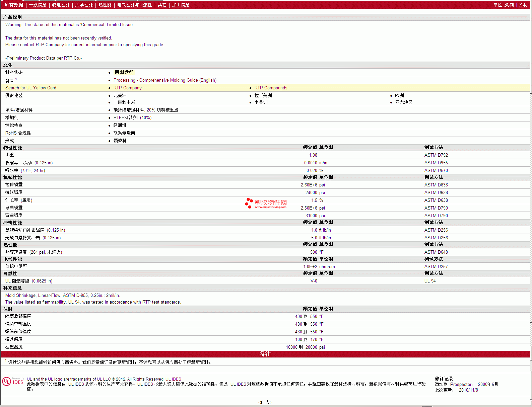Click the 比重 value 1.08

click(313, 155)
